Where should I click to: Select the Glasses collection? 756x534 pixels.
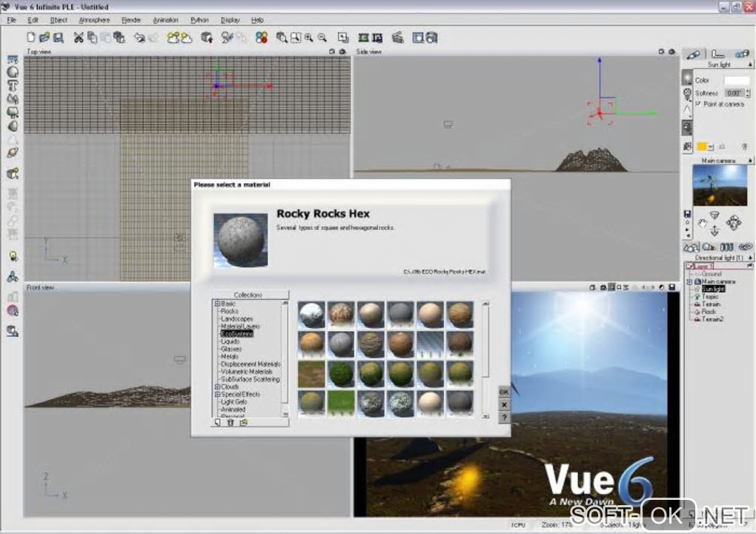[x=231, y=349]
